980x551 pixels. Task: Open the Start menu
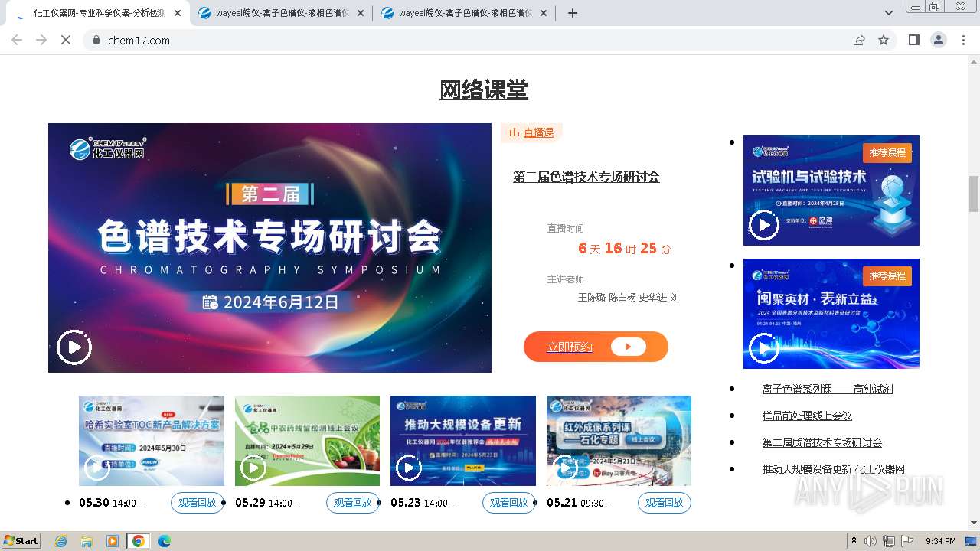point(21,541)
